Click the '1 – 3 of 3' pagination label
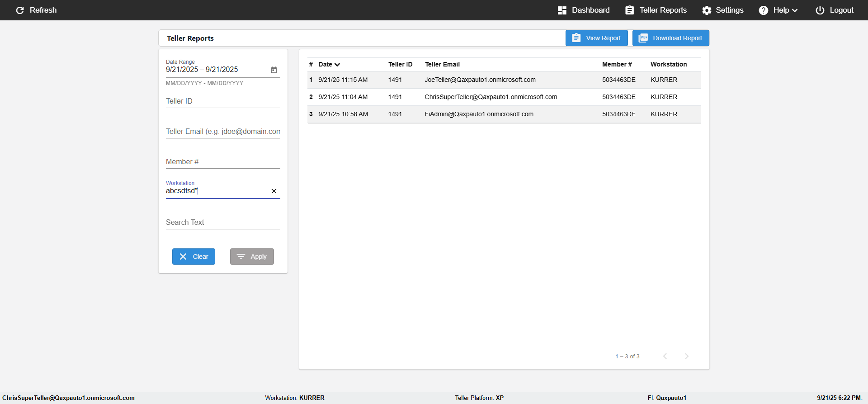The width and height of the screenshot is (868, 404). point(627,356)
